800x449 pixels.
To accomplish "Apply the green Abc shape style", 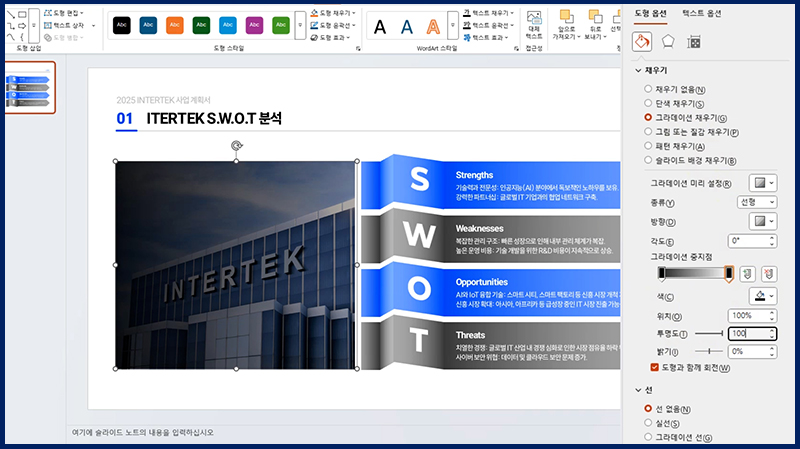I will pos(281,25).
